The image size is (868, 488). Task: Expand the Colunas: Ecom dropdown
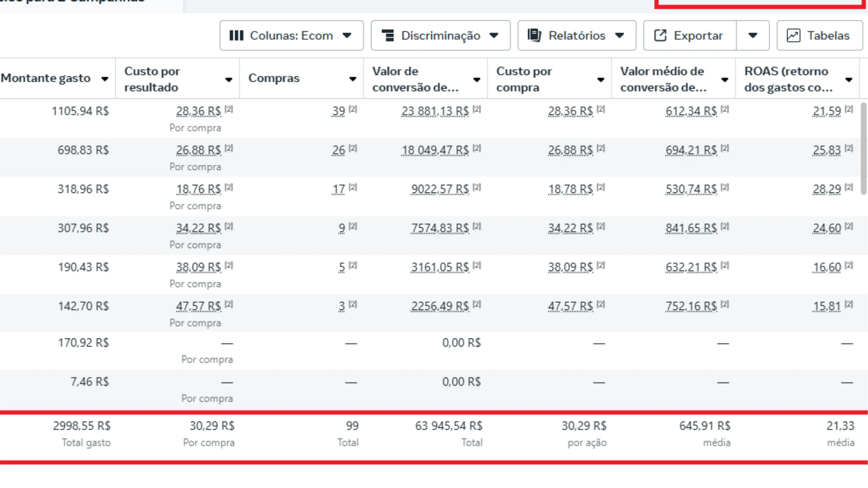347,35
